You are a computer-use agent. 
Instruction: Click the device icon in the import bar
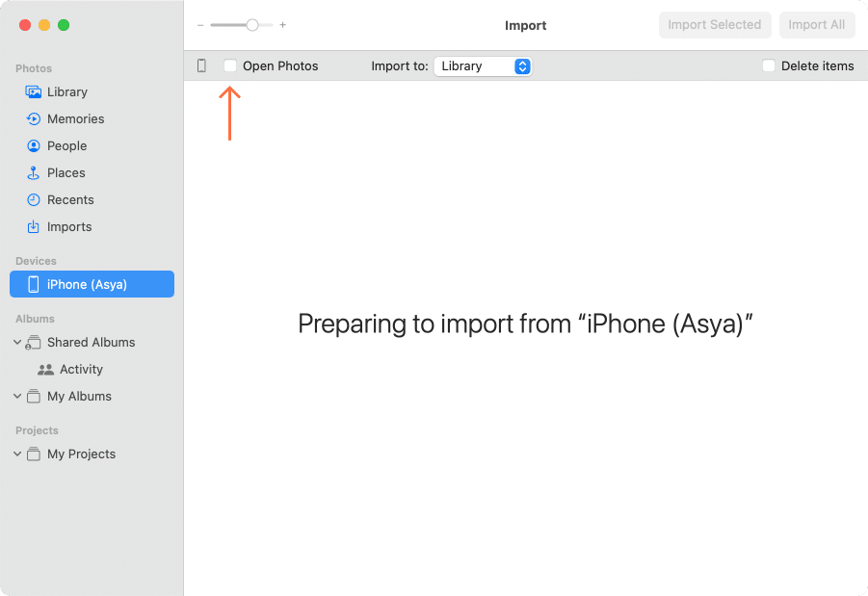pos(201,65)
